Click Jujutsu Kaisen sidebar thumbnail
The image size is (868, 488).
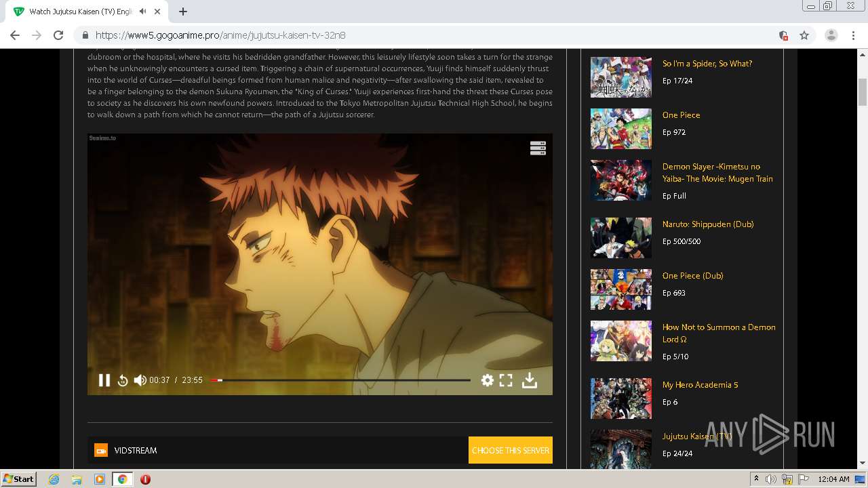pos(621,449)
